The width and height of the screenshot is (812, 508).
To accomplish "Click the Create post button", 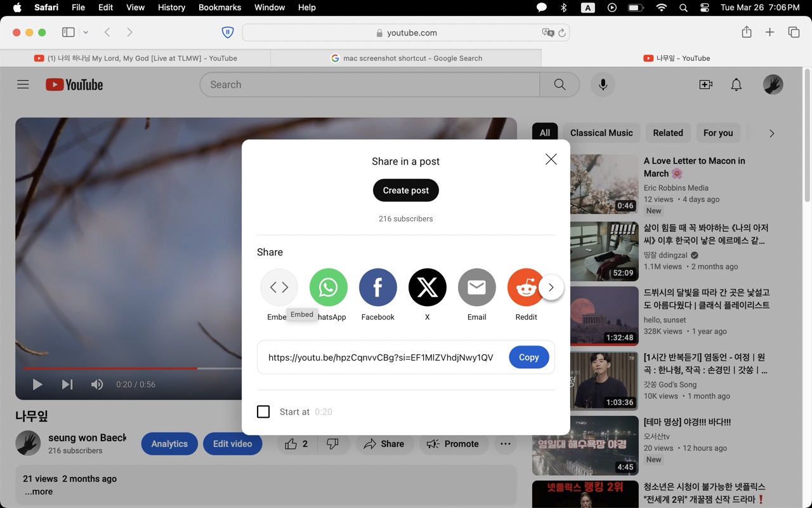I will [x=405, y=190].
